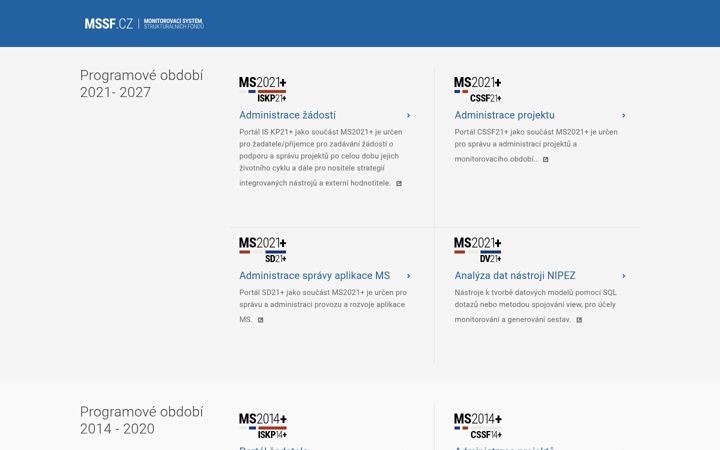The width and height of the screenshot is (720, 450).
Task: Click the Portál SD21+ description paragraph
Action: click(323, 305)
